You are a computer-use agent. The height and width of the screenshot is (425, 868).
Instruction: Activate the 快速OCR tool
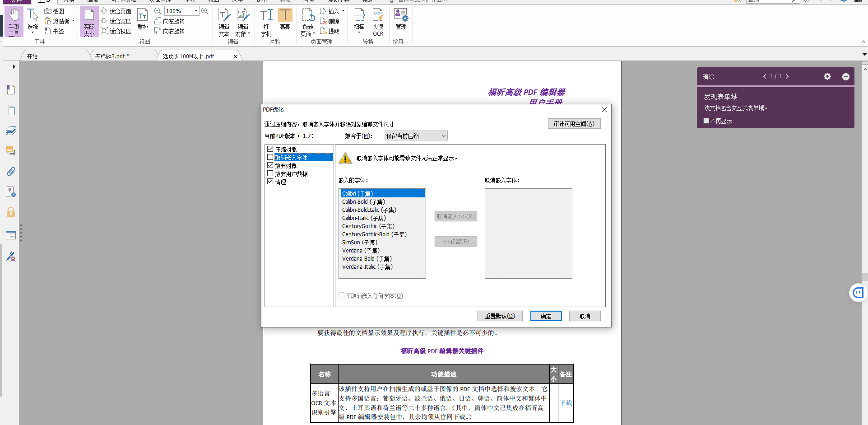point(378,21)
